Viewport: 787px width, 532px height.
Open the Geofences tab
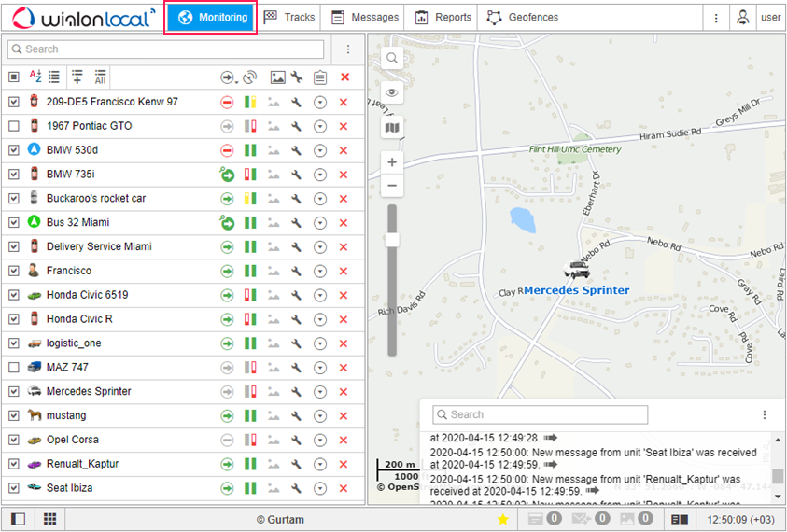522,18
